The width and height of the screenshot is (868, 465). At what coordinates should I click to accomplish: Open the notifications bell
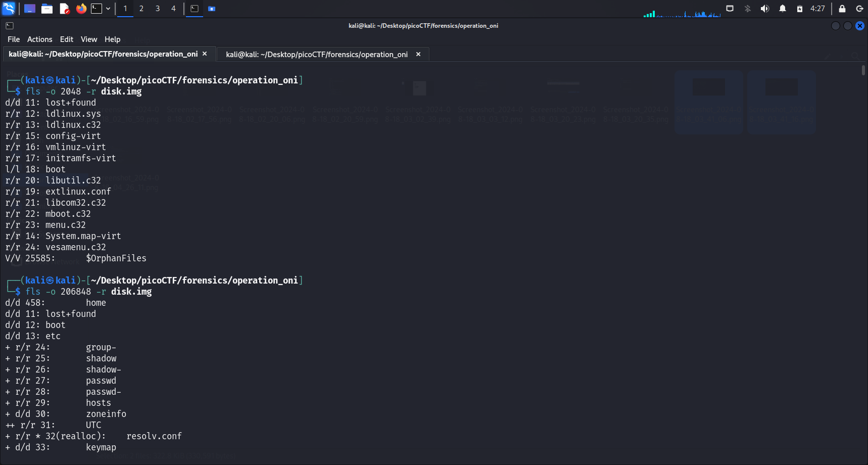(783, 9)
